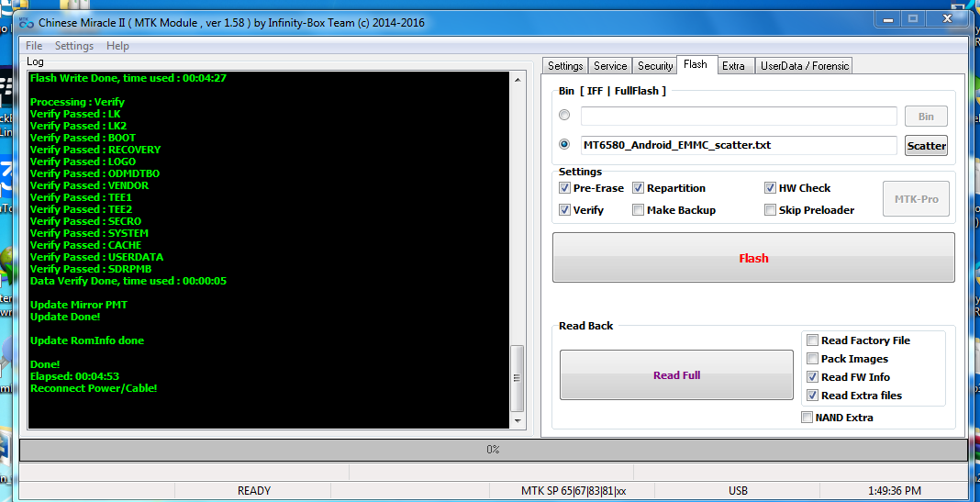The image size is (980, 502).
Task: Enable Read Factory File checkbox
Action: pos(812,340)
